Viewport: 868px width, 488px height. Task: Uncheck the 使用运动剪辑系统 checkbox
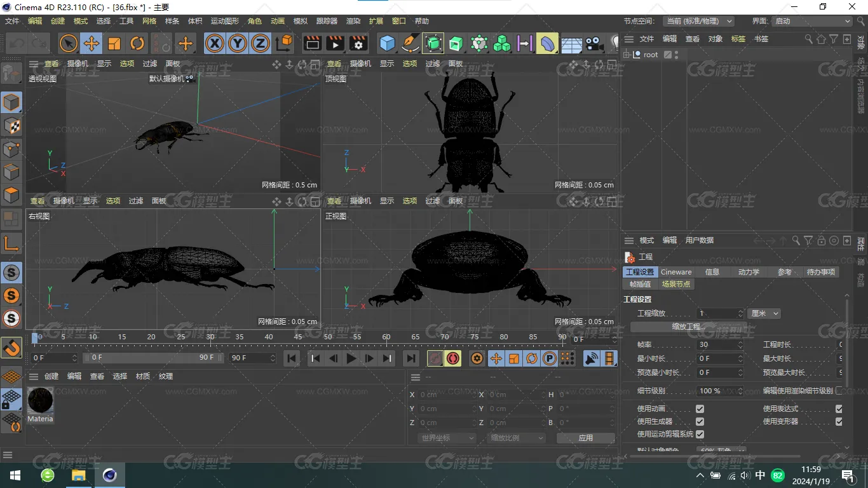pyautogui.click(x=700, y=434)
